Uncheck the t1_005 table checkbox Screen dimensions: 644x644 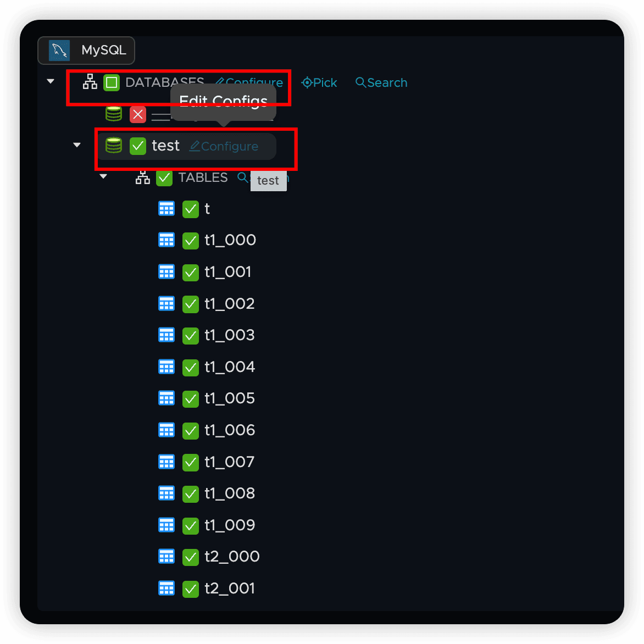coord(191,399)
